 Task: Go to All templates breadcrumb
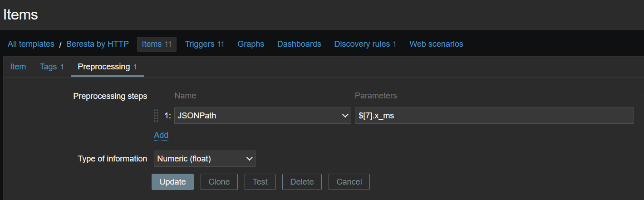pyautogui.click(x=31, y=44)
